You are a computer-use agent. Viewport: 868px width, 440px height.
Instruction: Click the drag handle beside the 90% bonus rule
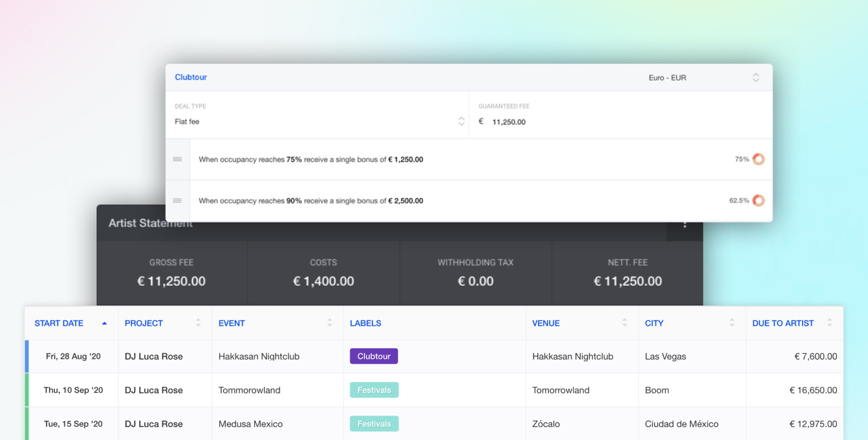click(178, 200)
